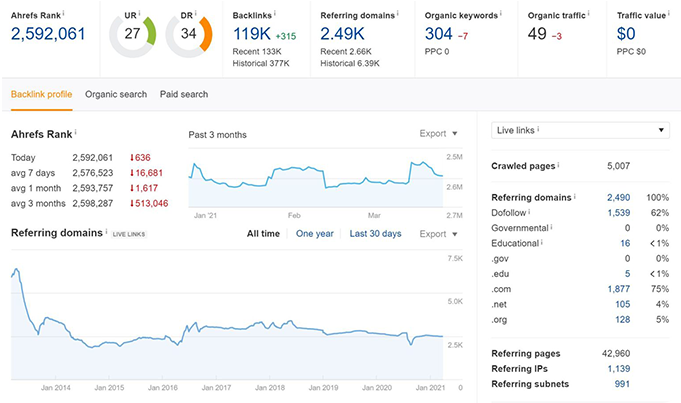Select One year range for Referring domains
This screenshot has height=403, width=681.
pyautogui.click(x=315, y=234)
